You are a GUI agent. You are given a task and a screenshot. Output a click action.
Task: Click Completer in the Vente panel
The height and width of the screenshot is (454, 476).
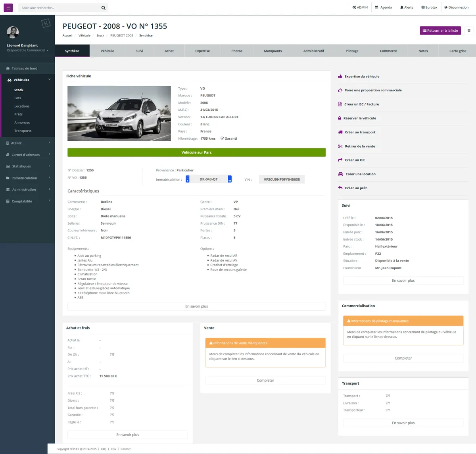[x=265, y=381]
